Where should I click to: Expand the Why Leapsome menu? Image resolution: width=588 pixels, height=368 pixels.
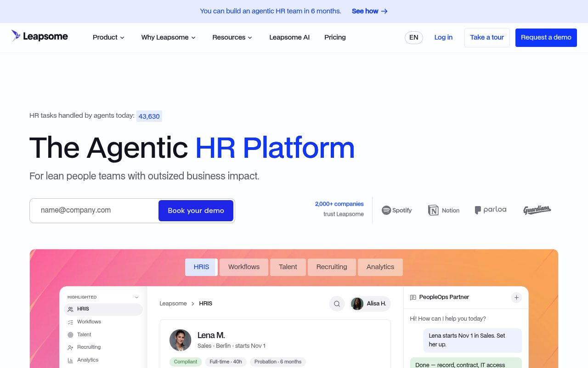click(x=169, y=37)
